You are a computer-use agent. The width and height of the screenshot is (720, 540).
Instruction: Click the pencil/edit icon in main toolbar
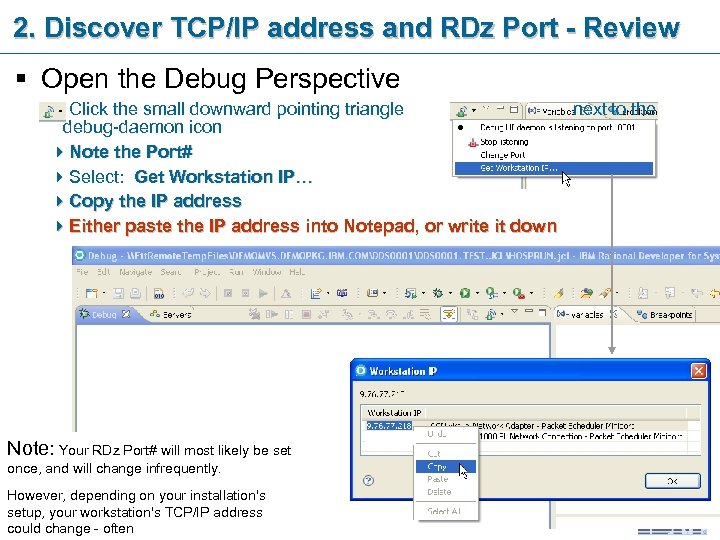coord(558,293)
